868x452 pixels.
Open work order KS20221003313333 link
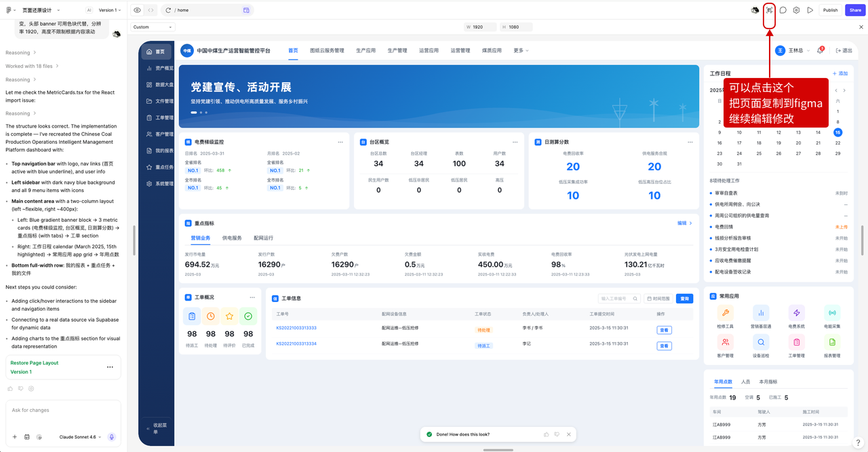[x=296, y=328]
